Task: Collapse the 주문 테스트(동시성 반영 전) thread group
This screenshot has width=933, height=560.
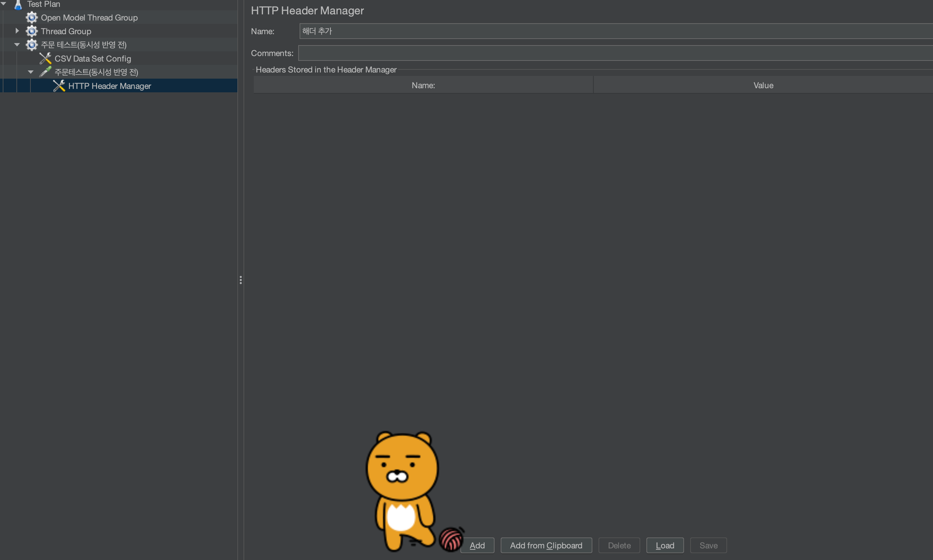Action: pos(17,44)
